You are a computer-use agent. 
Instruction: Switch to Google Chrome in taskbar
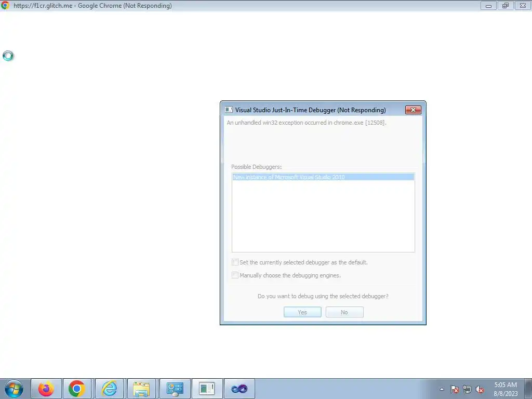77,389
